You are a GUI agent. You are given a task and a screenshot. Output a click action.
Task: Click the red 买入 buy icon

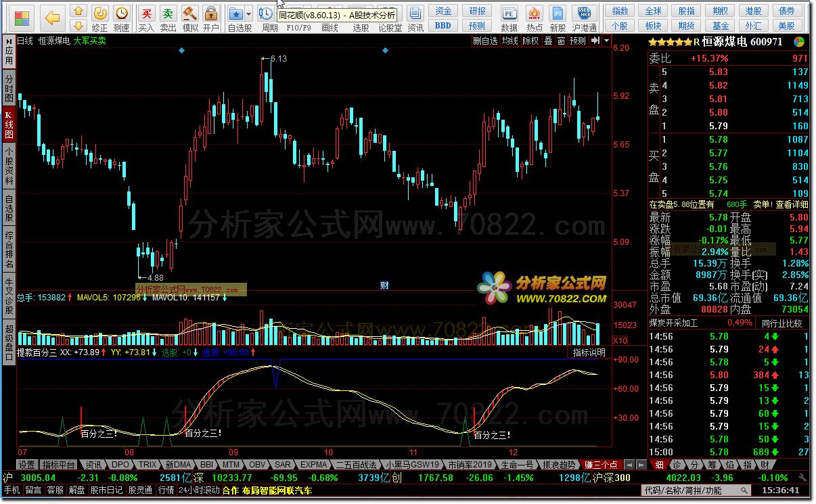pos(145,18)
